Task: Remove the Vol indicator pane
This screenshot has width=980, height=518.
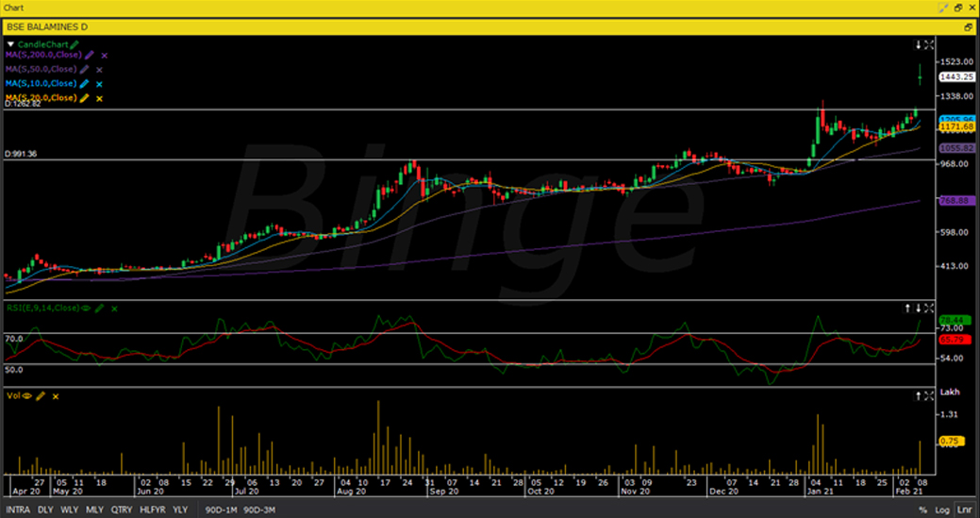Action: pyautogui.click(x=56, y=397)
